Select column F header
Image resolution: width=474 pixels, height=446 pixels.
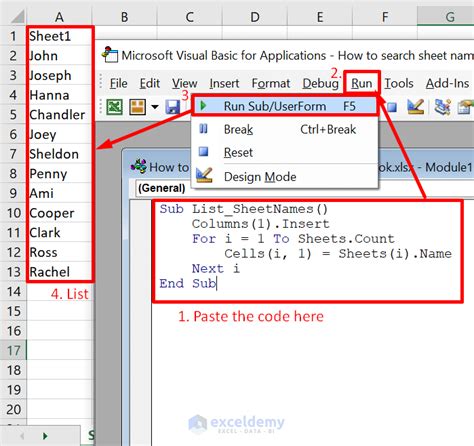coord(385,17)
